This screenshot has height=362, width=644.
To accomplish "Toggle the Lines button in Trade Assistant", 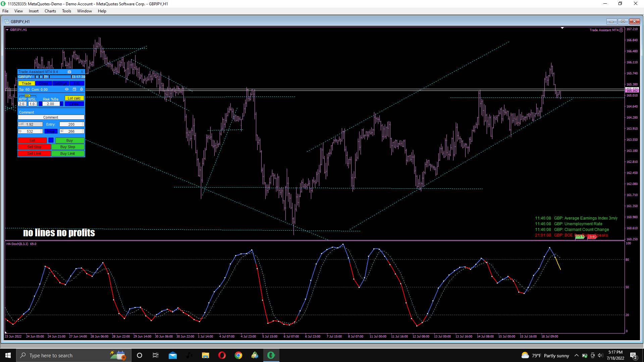I will (74, 104).
